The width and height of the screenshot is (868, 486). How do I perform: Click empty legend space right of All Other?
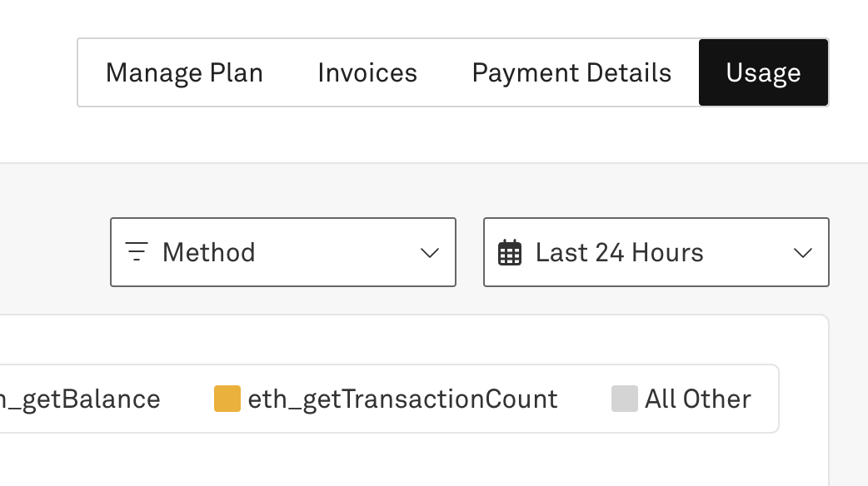coord(766,399)
